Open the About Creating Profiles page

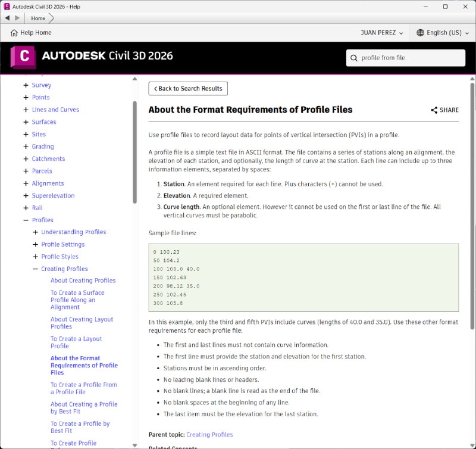coord(83,280)
